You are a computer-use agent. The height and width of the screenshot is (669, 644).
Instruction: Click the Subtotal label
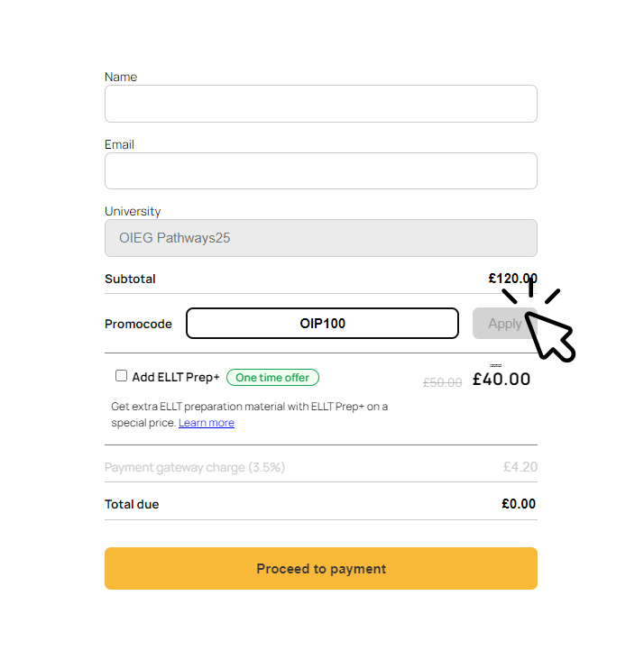130,279
